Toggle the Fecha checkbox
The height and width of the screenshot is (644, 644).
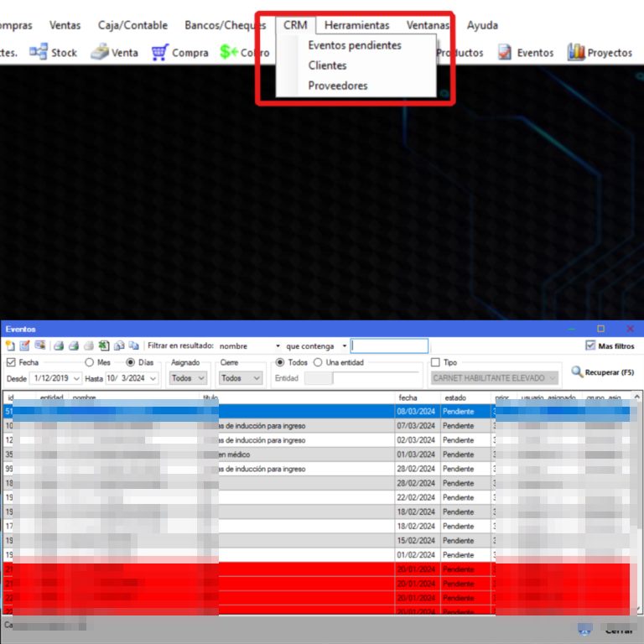click(11, 362)
